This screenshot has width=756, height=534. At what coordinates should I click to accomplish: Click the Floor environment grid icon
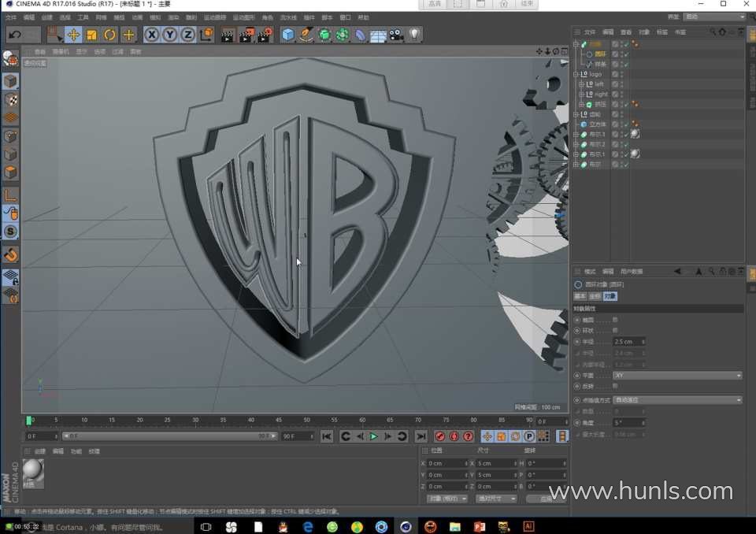378,35
